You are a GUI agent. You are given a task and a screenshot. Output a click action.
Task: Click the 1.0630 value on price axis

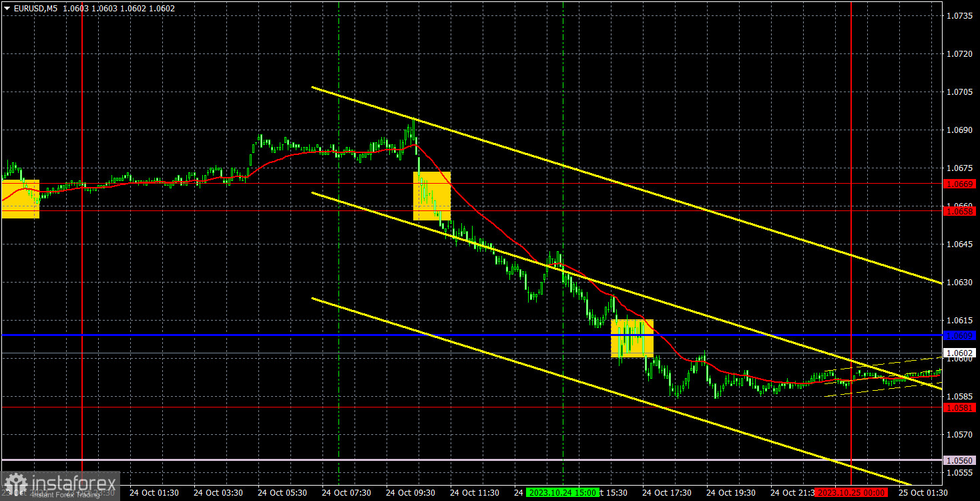click(960, 282)
